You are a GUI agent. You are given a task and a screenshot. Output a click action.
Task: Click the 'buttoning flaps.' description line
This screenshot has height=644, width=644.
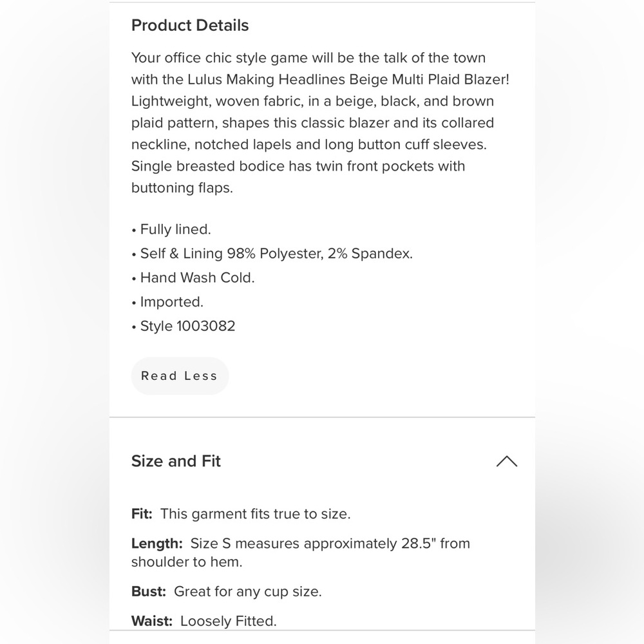tap(182, 187)
